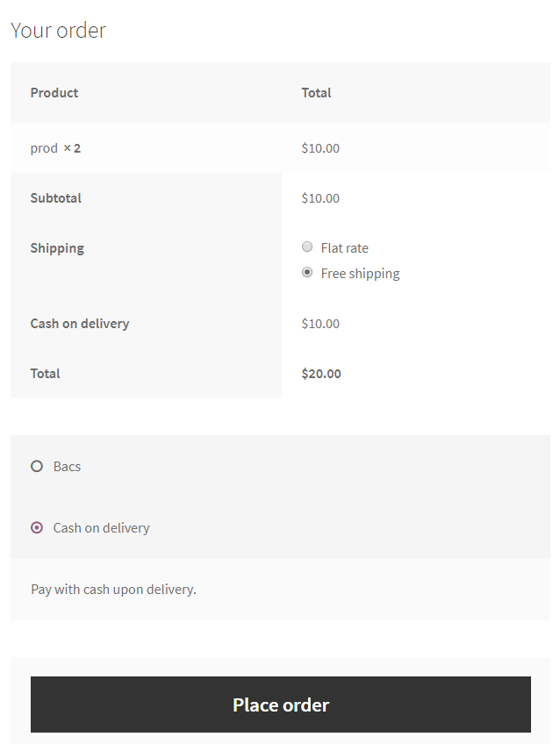This screenshot has width=560, height=744.
Task: Click the Subtotal amount $10.00
Action: 320,198
